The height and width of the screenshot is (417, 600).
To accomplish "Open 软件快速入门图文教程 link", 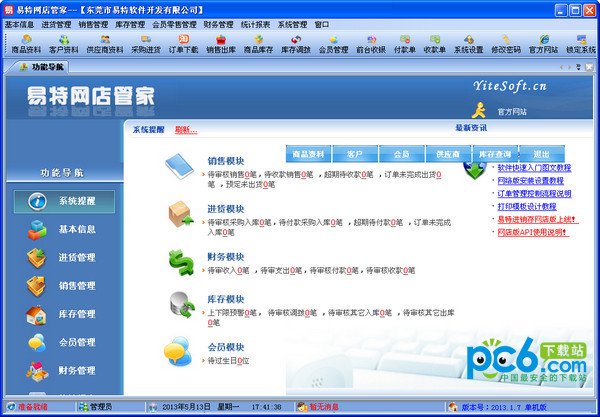I will point(534,168).
